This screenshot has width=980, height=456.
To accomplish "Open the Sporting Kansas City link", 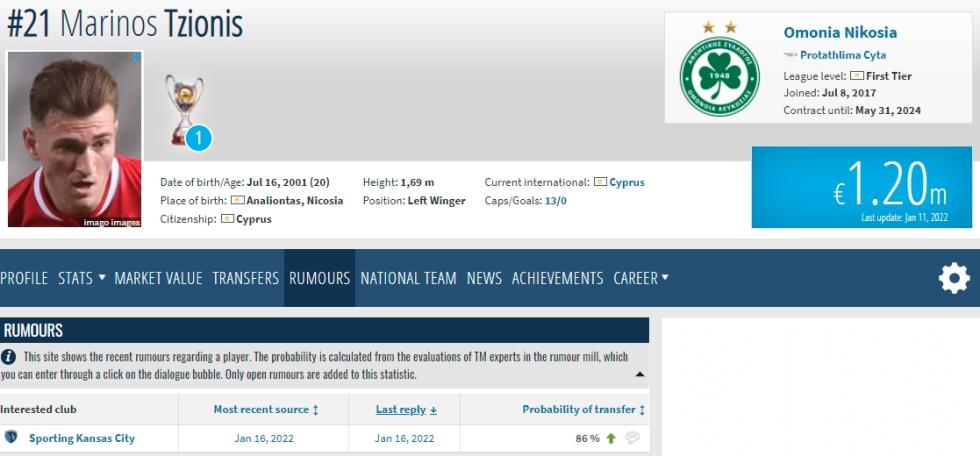I will click(81, 438).
